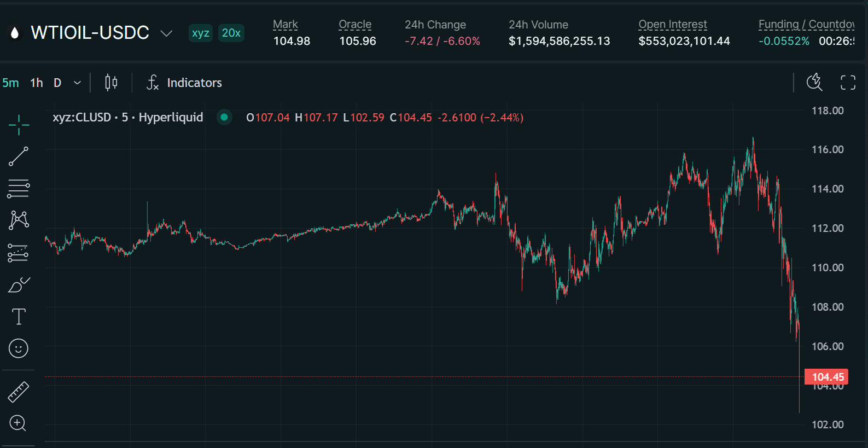The width and height of the screenshot is (868, 448).
Task: Click the Oracle price label
Action: point(355,25)
